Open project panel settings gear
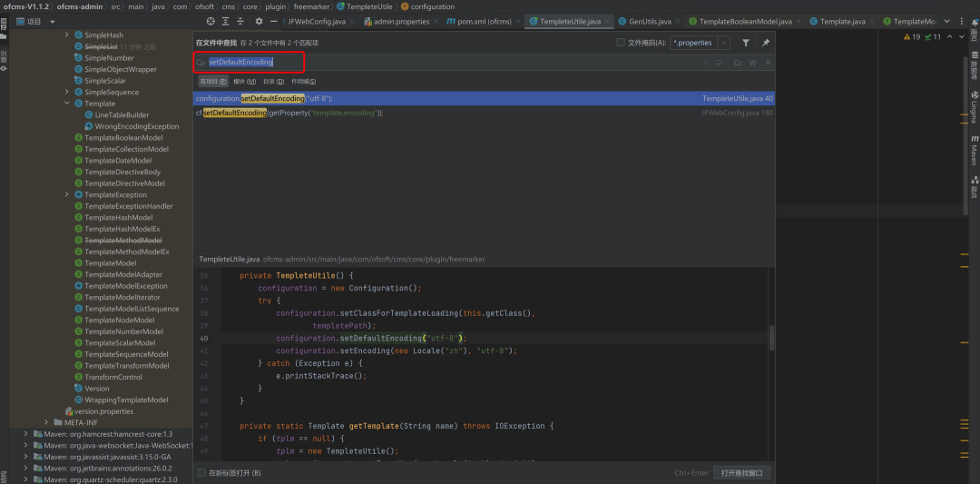Viewport: 980px width, 484px height. pyautogui.click(x=259, y=21)
